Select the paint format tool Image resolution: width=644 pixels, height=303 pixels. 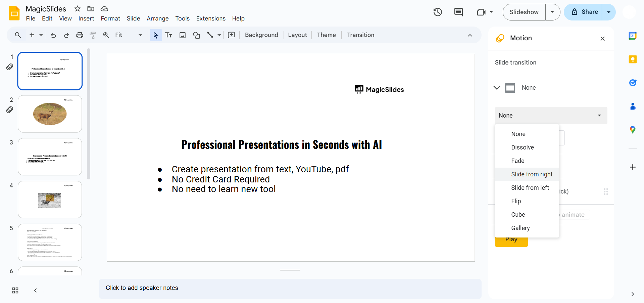pos(93,35)
